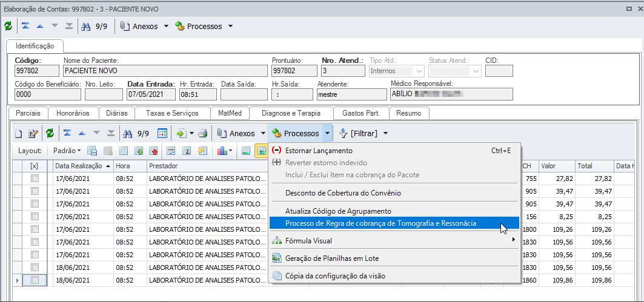Click the Total column header
Viewport: 644px width, 302px height.
click(595, 166)
